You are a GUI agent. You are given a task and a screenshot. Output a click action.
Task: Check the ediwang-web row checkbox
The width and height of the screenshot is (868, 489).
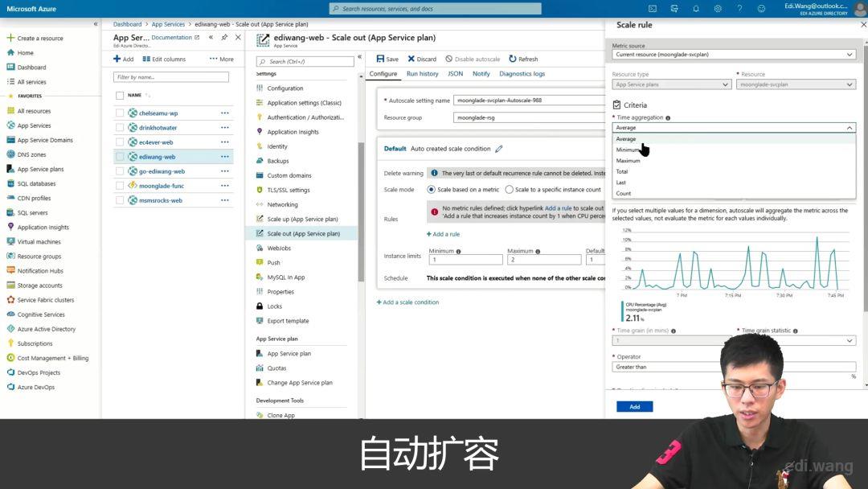pyautogui.click(x=120, y=157)
